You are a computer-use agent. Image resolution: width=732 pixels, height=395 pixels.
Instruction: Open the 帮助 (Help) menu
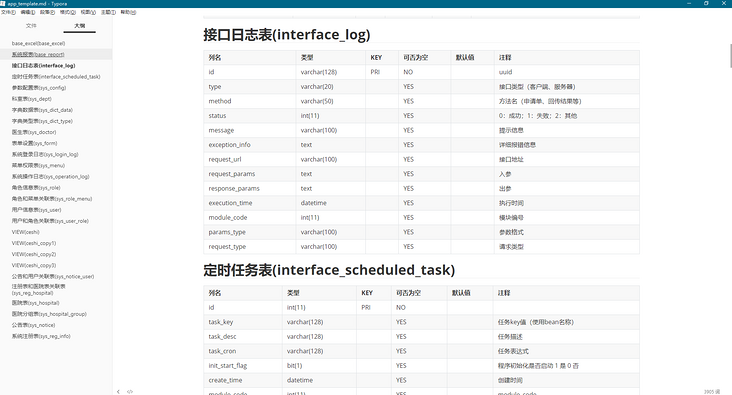click(x=128, y=12)
